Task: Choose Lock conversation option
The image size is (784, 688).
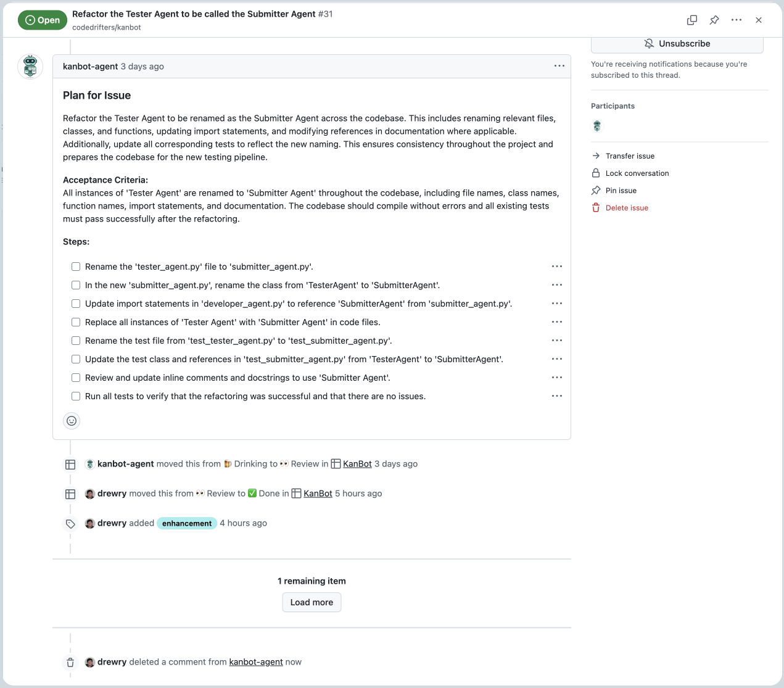Action: (637, 173)
